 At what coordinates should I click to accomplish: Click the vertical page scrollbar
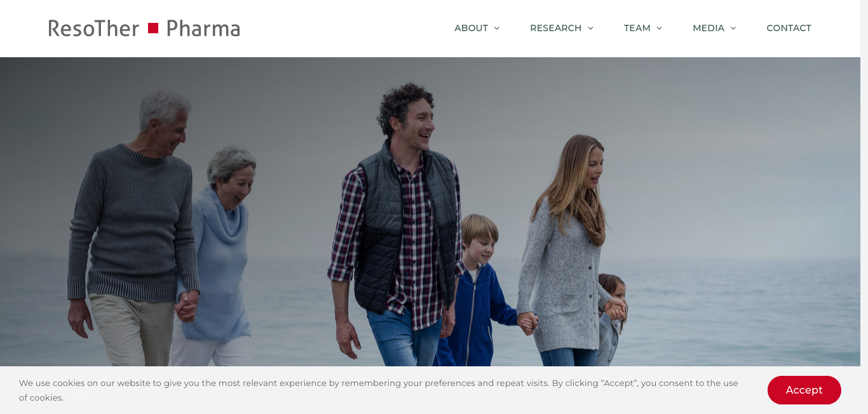(x=864, y=207)
